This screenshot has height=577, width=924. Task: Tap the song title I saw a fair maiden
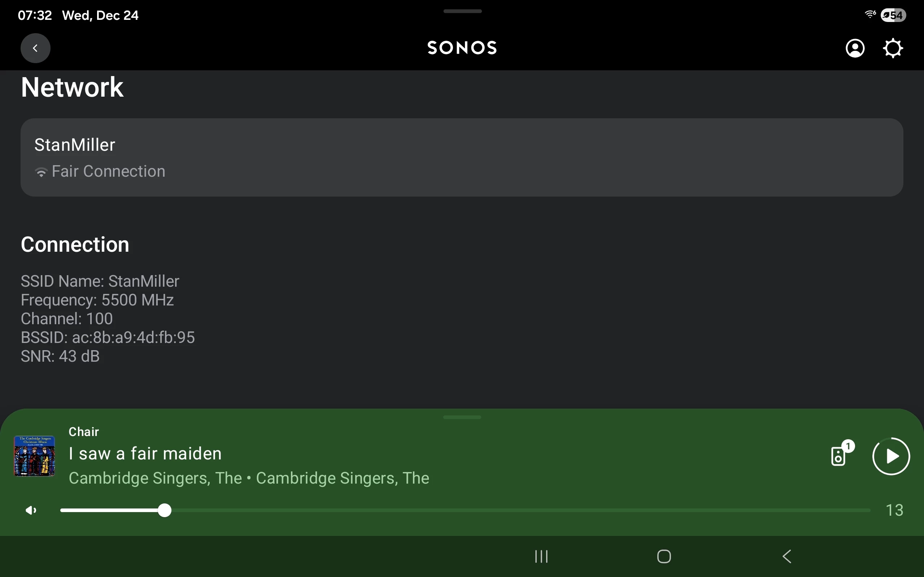pyautogui.click(x=145, y=454)
